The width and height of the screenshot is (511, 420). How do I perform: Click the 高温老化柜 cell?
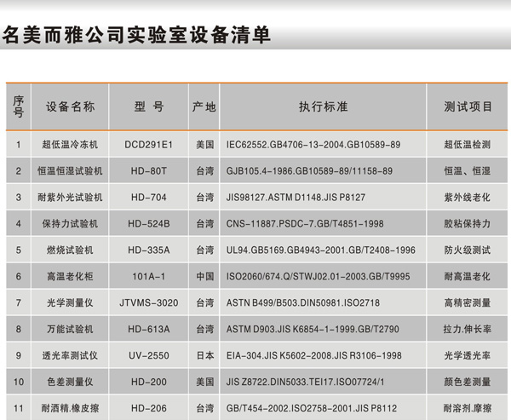70,277
